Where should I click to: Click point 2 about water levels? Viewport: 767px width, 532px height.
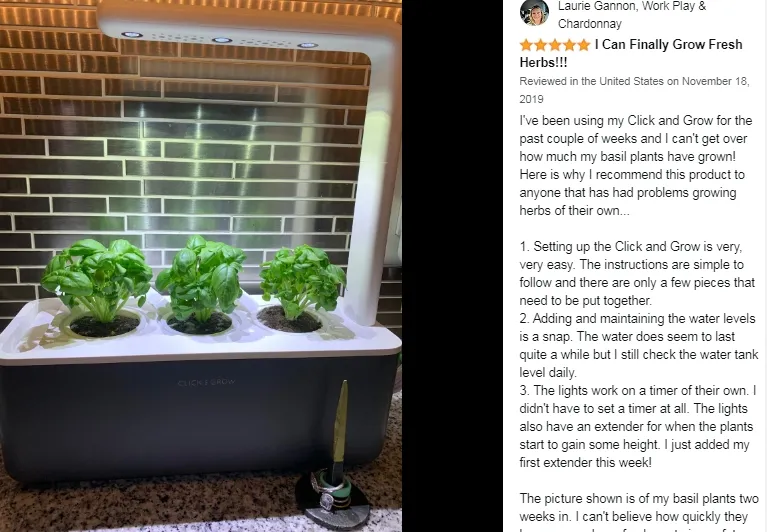click(x=639, y=345)
